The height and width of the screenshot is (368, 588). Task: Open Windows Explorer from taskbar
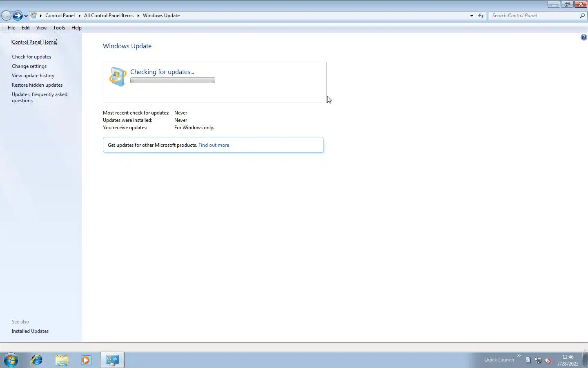pyautogui.click(x=62, y=360)
